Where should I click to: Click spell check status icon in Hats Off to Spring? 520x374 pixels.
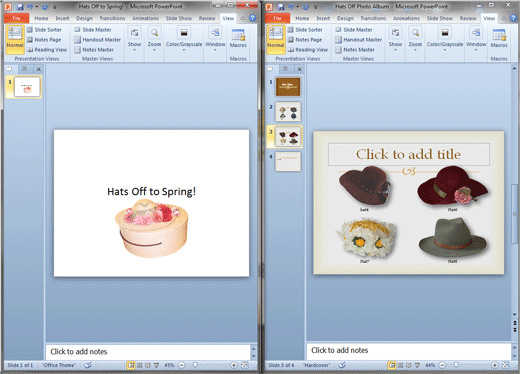click(88, 365)
